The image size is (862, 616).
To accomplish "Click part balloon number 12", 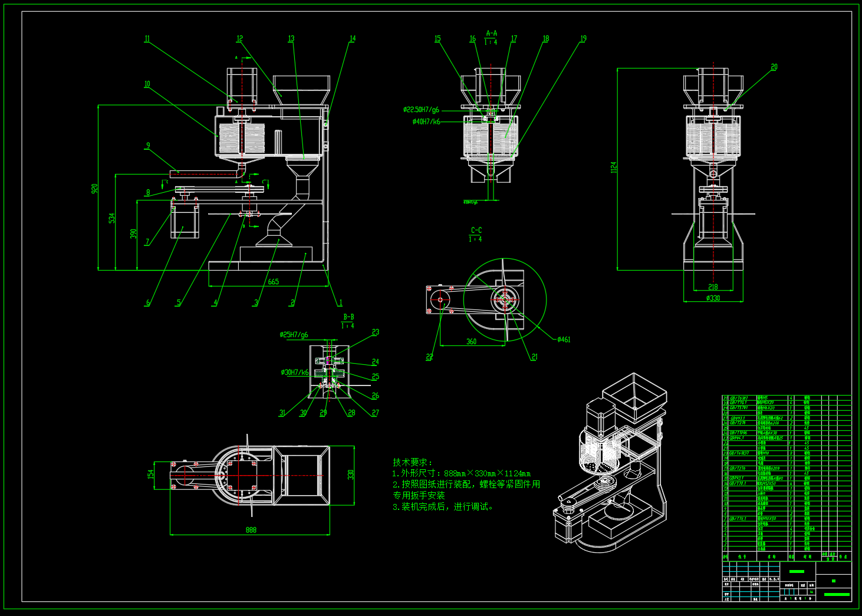I will pos(240,39).
